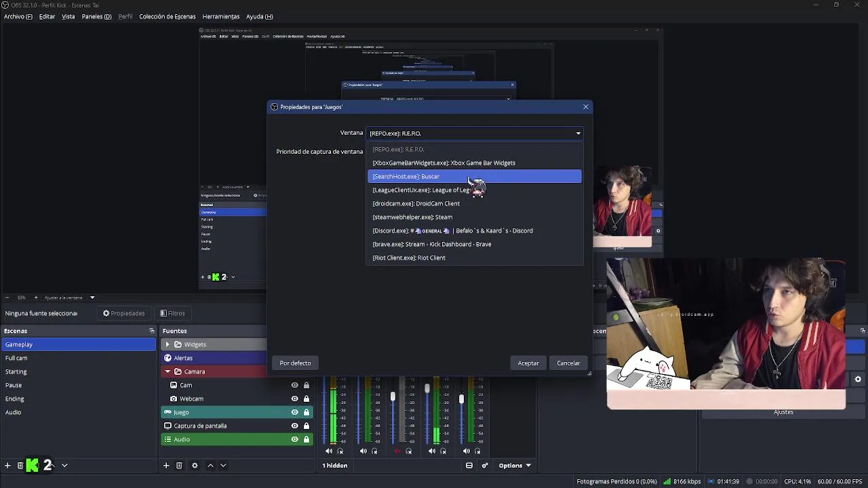Expand the Widgets group
The width and height of the screenshot is (868, 488).
pyautogui.click(x=167, y=344)
